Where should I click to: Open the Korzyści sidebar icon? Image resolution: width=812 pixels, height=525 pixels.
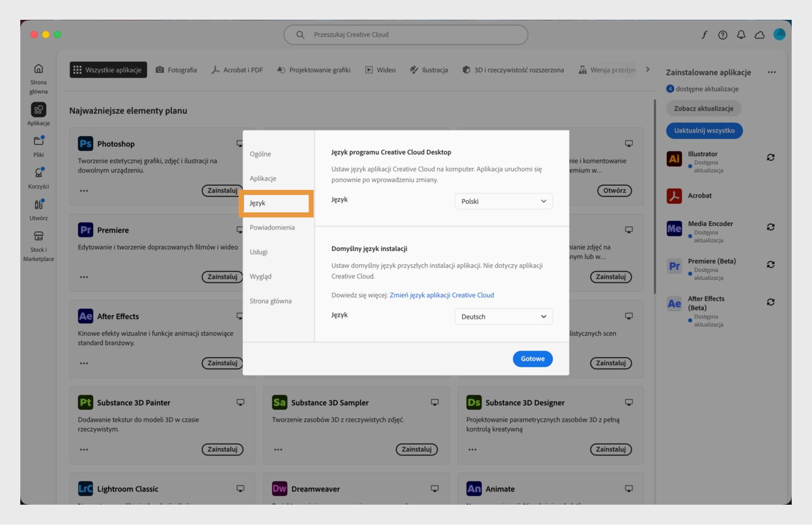pyautogui.click(x=39, y=173)
